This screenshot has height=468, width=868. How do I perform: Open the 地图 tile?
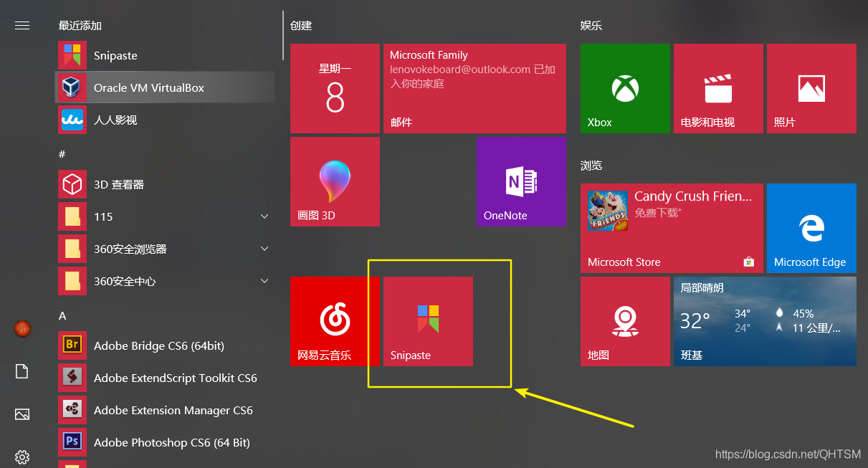click(625, 321)
